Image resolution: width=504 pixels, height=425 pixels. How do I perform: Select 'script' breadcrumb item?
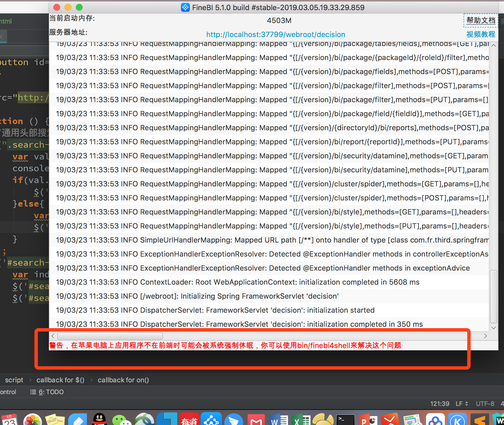click(14, 380)
